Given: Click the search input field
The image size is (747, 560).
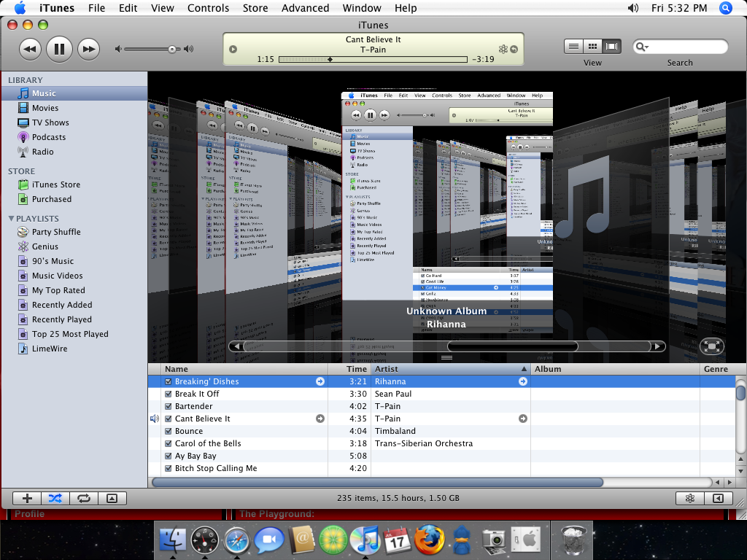Looking at the screenshot, I should tap(681, 47).
